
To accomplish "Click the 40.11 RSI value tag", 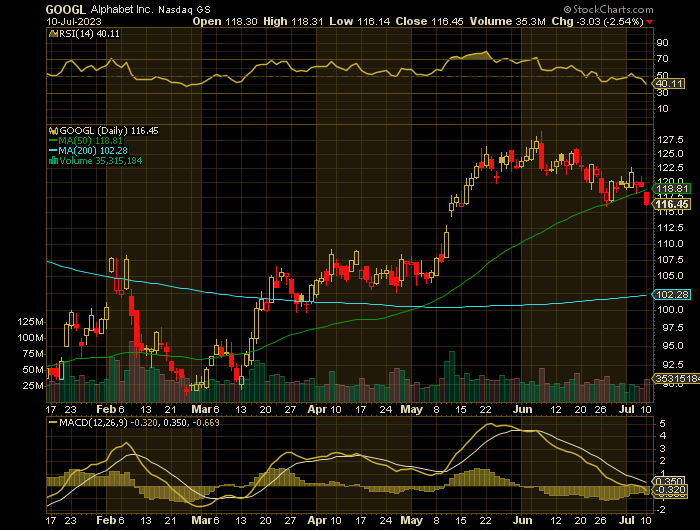I will tap(669, 84).
